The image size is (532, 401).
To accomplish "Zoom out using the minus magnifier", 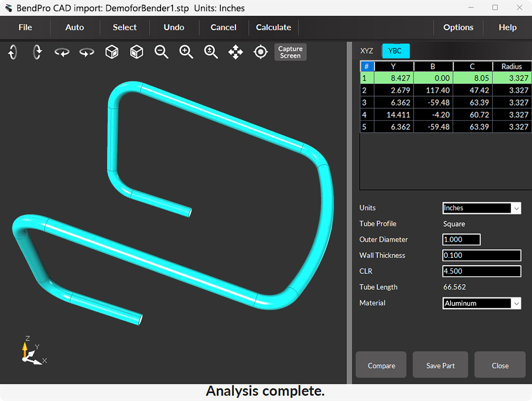I will [161, 52].
